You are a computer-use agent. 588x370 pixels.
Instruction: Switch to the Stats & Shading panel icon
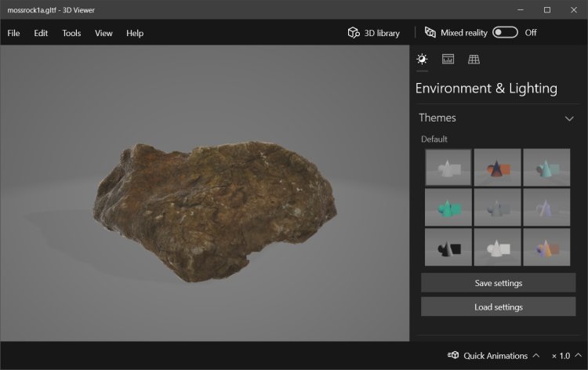pos(448,60)
